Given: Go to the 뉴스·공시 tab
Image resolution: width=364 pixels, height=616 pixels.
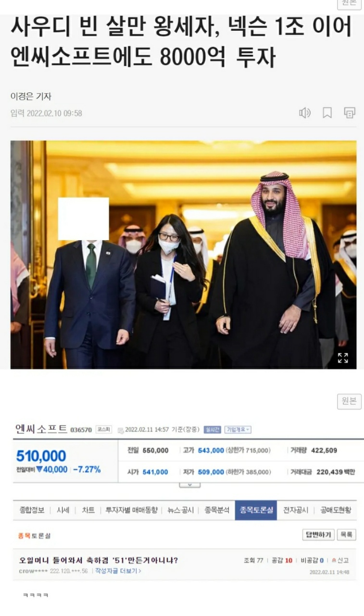Looking at the screenshot, I should 181,510.
